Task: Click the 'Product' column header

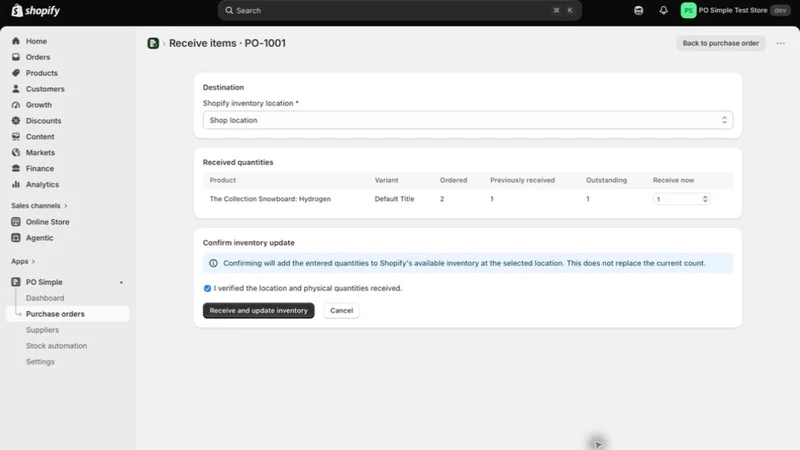Action: [x=222, y=180]
